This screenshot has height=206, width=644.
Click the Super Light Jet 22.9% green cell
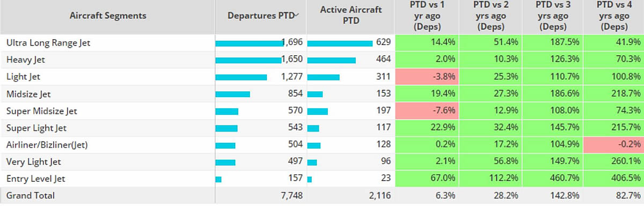(x=427, y=128)
